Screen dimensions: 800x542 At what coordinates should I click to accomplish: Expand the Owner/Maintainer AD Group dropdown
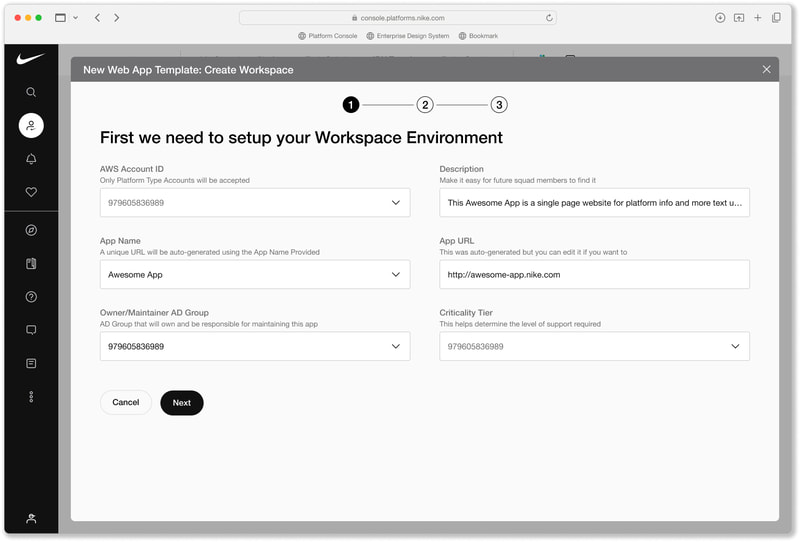[x=255, y=347]
